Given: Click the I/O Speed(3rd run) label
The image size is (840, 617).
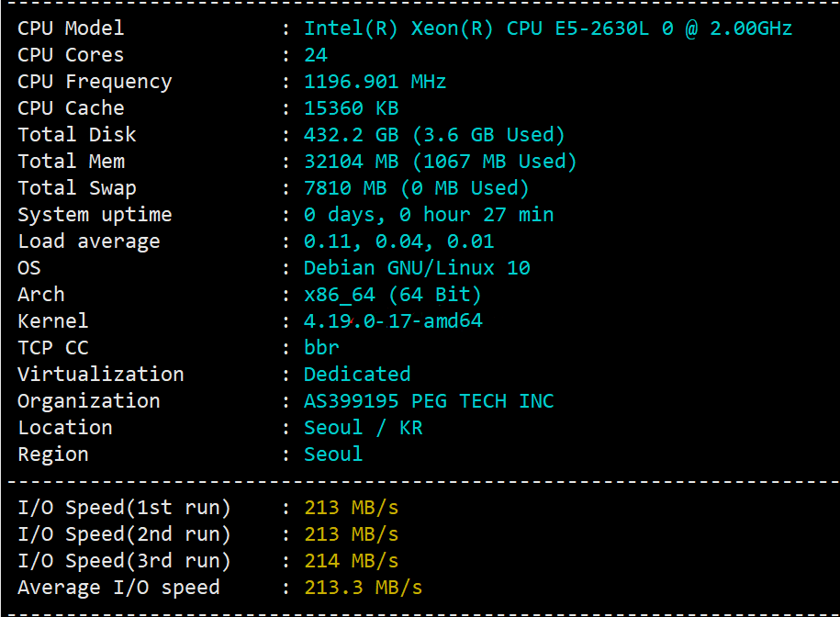Looking at the screenshot, I should 124,561.
